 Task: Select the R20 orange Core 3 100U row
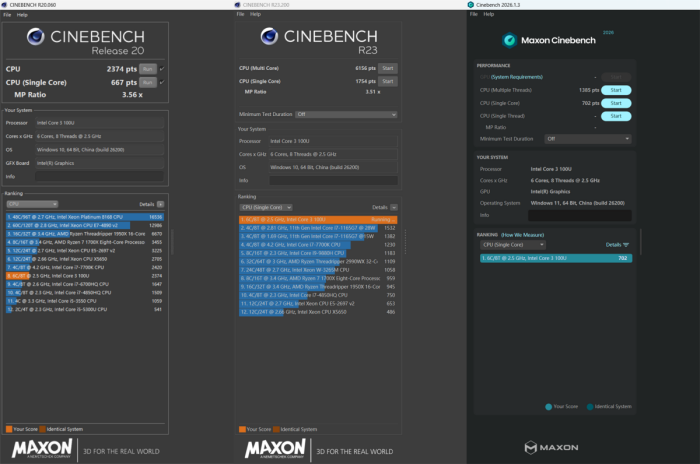pos(85,276)
